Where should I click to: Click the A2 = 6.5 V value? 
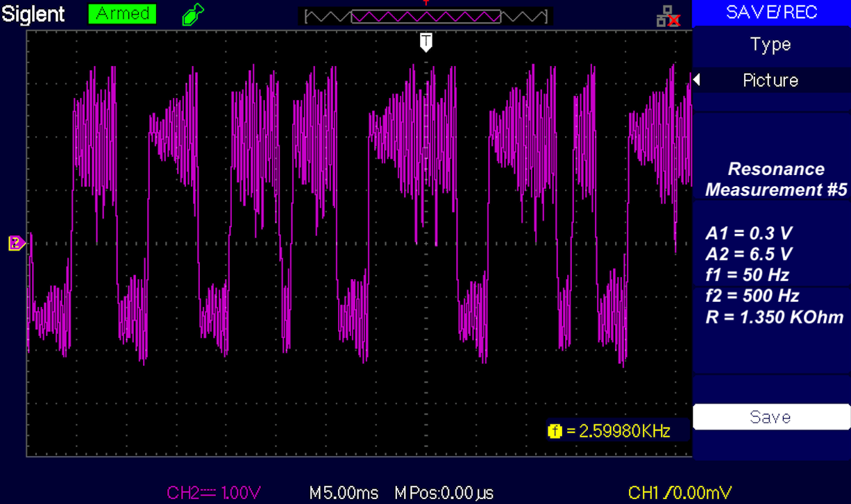pyautogui.click(x=748, y=254)
